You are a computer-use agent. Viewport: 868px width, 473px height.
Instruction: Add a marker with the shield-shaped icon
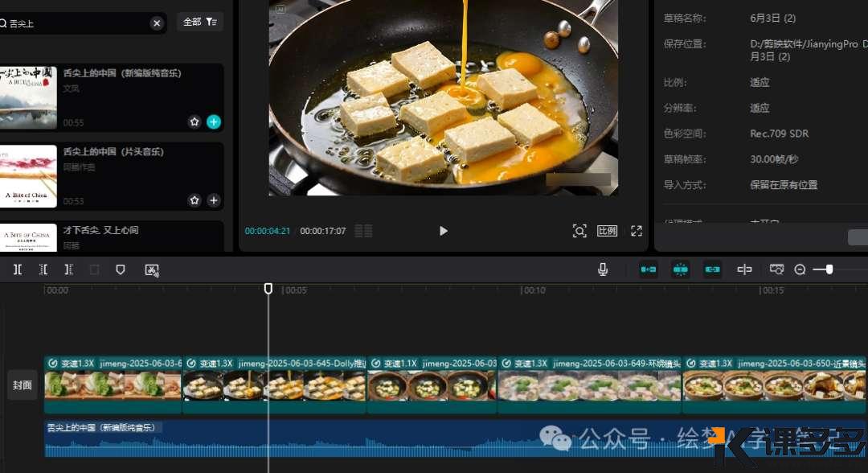[121, 269]
